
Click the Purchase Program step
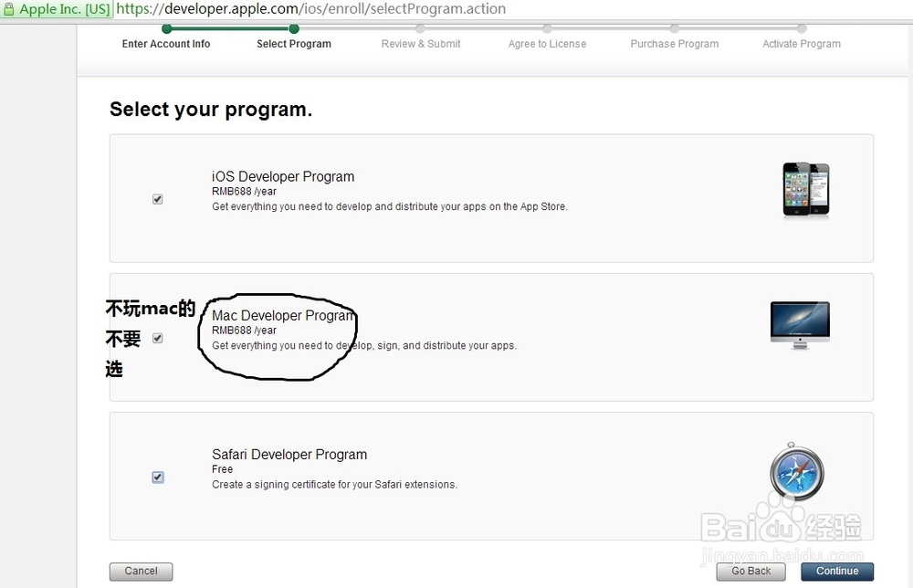click(674, 44)
